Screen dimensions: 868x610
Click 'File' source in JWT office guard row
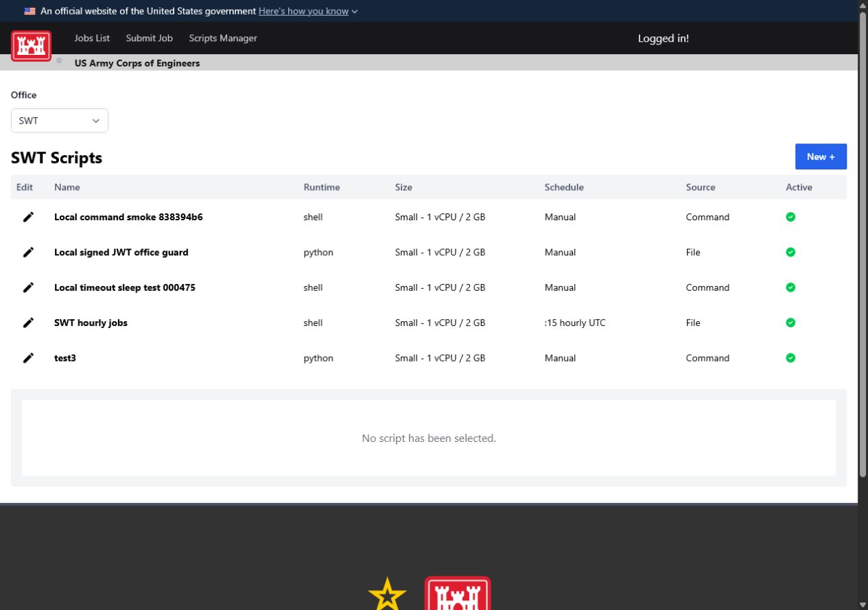(x=693, y=253)
